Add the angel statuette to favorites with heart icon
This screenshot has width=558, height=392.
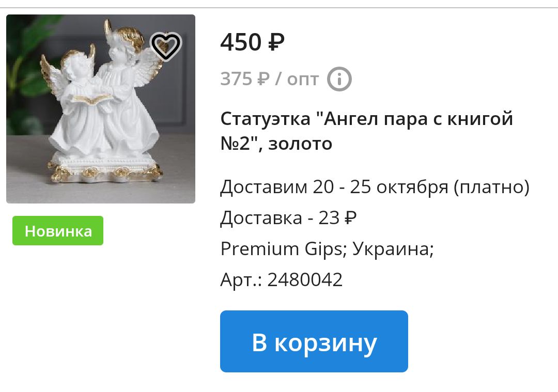point(166,46)
